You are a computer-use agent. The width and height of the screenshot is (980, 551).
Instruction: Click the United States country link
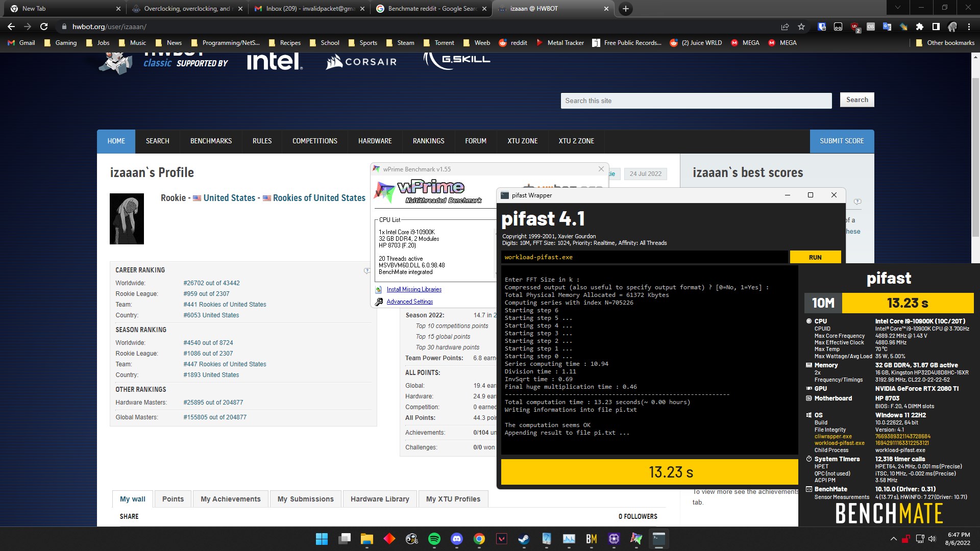click(229, 198)
